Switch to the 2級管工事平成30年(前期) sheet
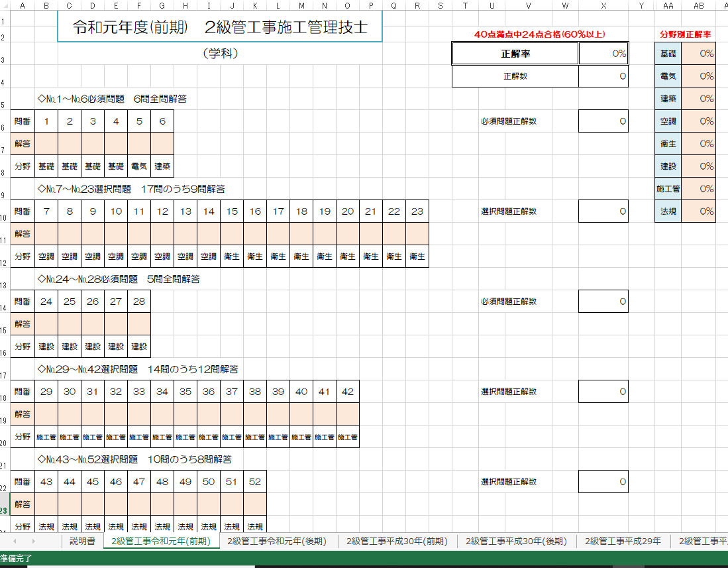The image size is (728, 568). [x=395, y=541]
